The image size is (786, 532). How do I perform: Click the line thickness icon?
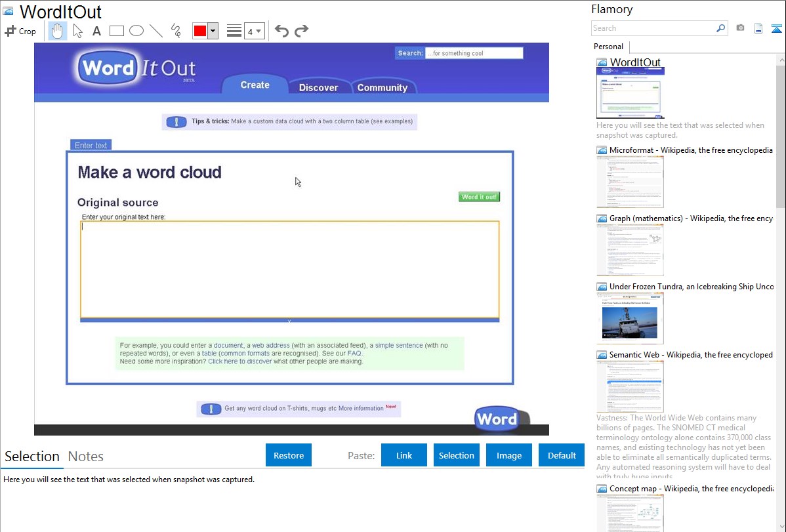click(234, 31)
